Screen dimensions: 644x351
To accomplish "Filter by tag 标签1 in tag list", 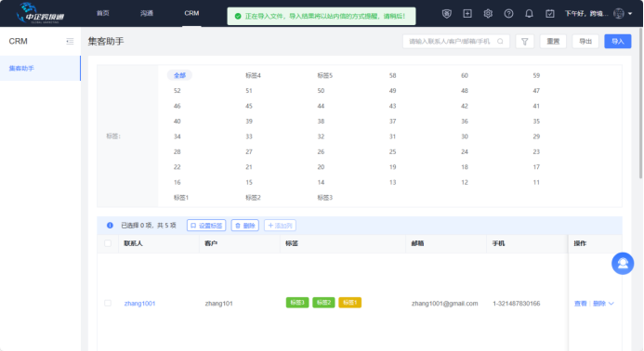I will pos(181,198).
